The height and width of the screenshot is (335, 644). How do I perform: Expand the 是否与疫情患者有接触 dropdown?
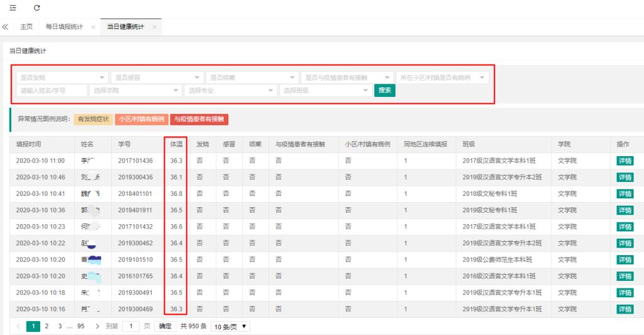347,77
